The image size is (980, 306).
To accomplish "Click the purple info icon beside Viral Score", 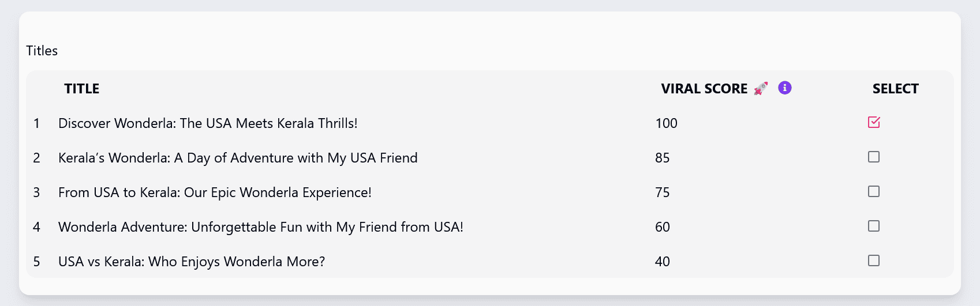I will [x=784, y=88].
